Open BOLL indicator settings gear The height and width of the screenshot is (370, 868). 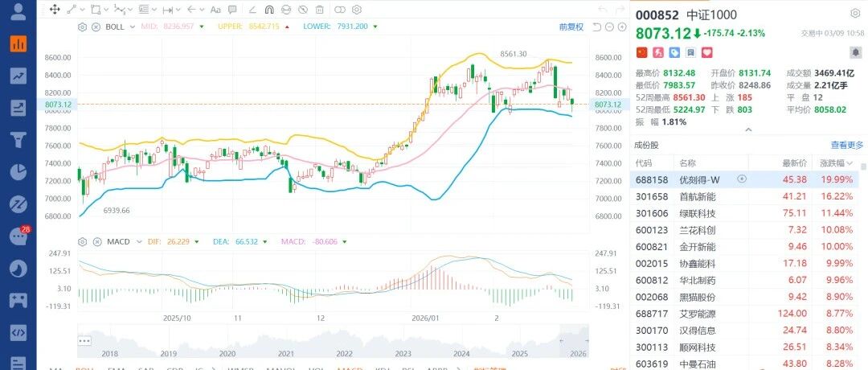pos(83,27)
